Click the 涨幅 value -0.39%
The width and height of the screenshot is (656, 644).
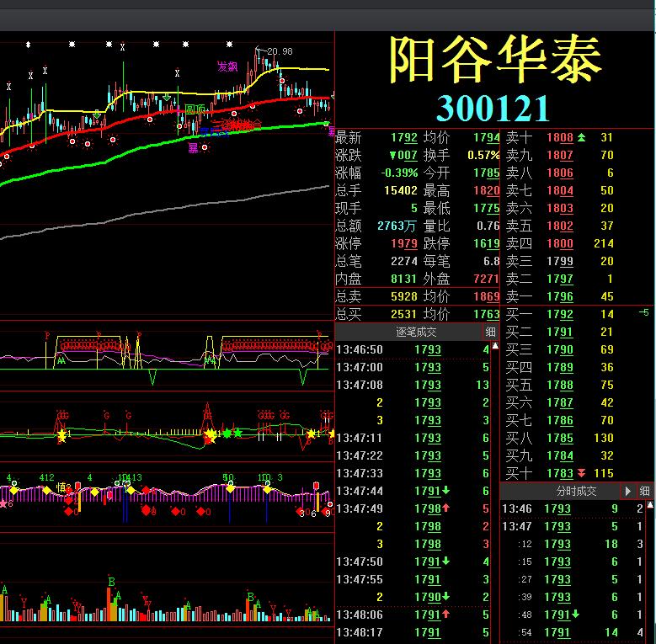coord(399,173)
